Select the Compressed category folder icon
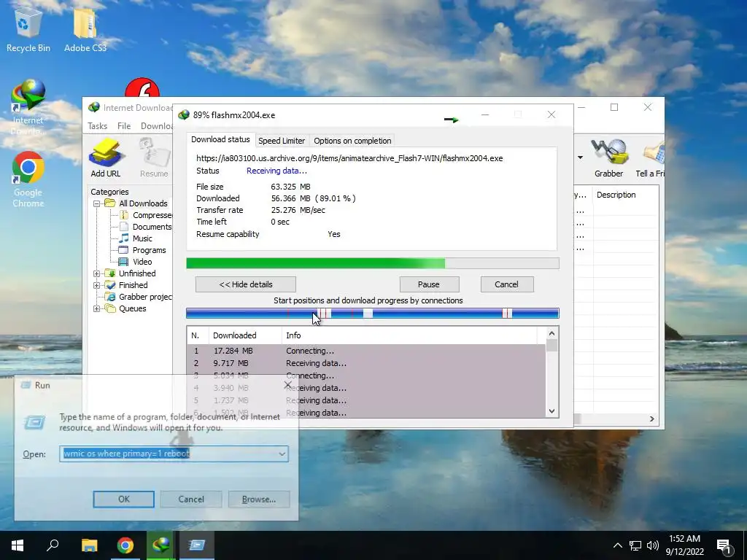This screenshot has height=560, width=747. click(124, 215)
